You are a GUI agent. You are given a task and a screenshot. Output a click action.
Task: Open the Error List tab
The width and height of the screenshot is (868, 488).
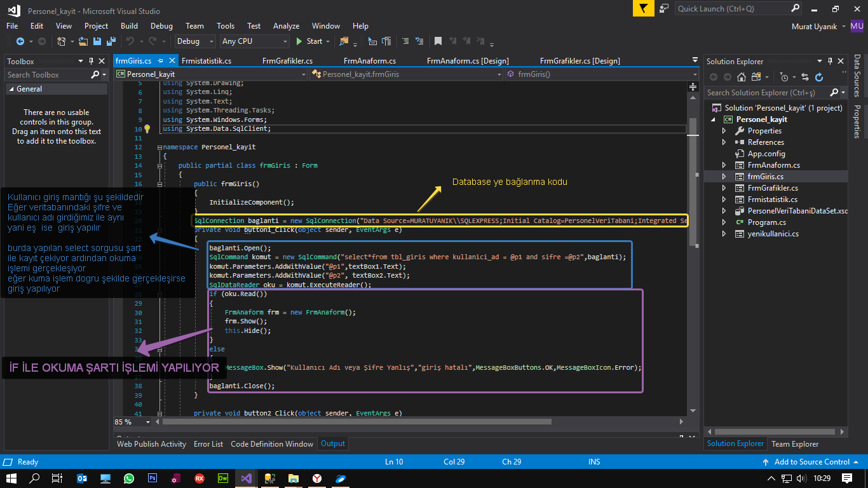208,444
